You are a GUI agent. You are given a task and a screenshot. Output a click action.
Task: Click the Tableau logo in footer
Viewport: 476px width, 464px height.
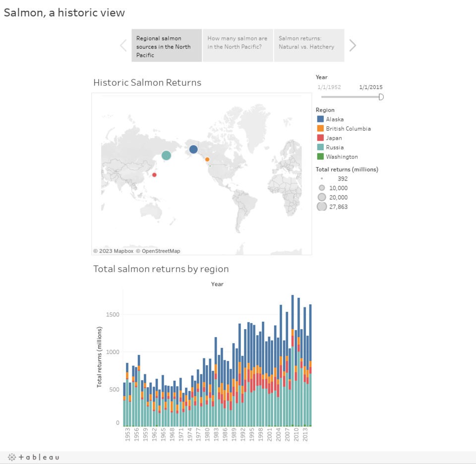[33, 457]
